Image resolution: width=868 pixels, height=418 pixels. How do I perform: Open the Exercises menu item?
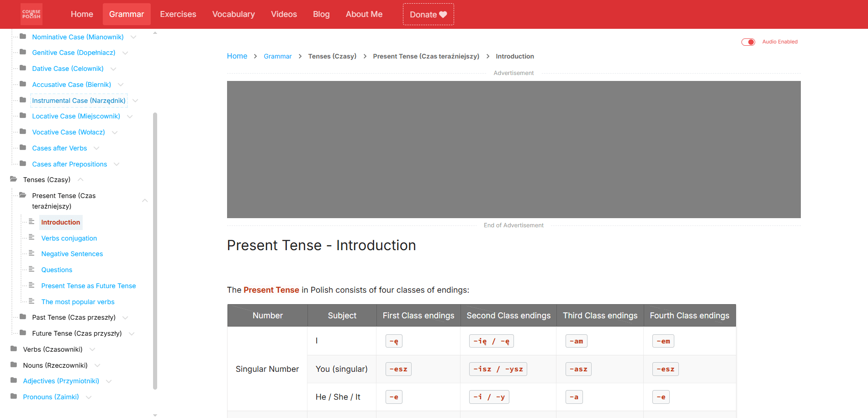point(178,14)
